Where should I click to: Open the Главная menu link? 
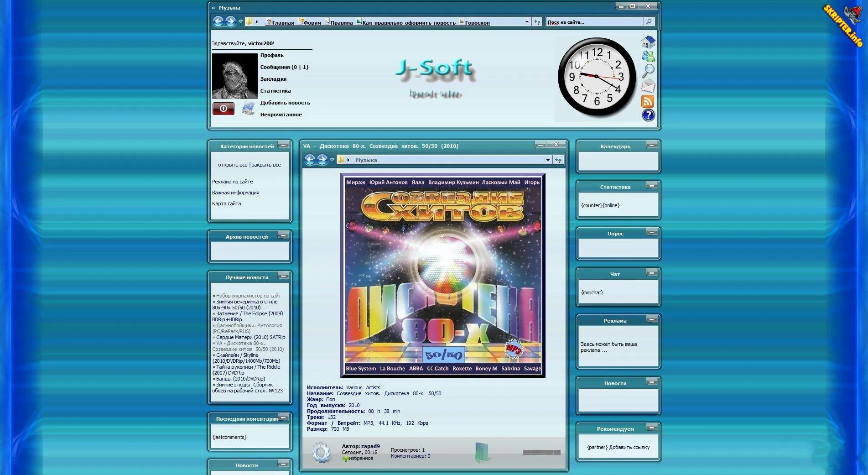click(283, 23)
